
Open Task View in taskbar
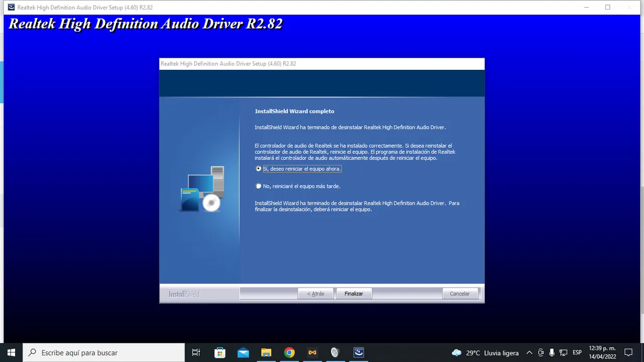tap(196, 352)
